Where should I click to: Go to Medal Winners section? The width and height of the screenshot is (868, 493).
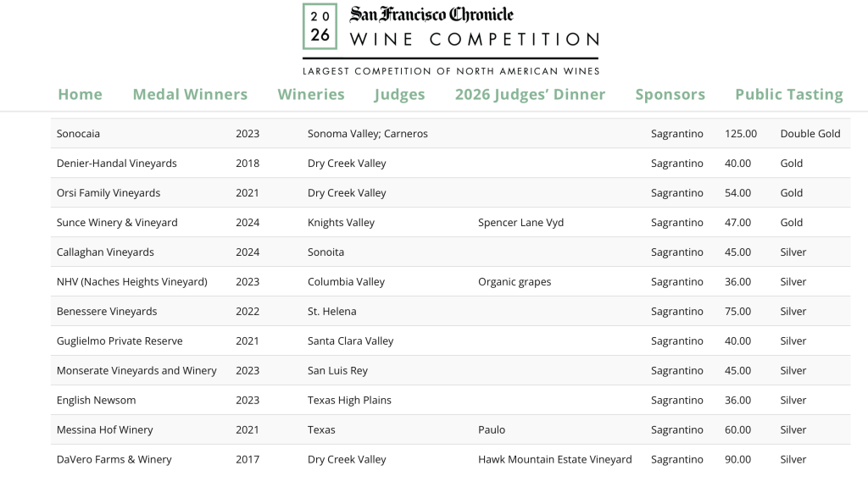(x=190, y=94)
